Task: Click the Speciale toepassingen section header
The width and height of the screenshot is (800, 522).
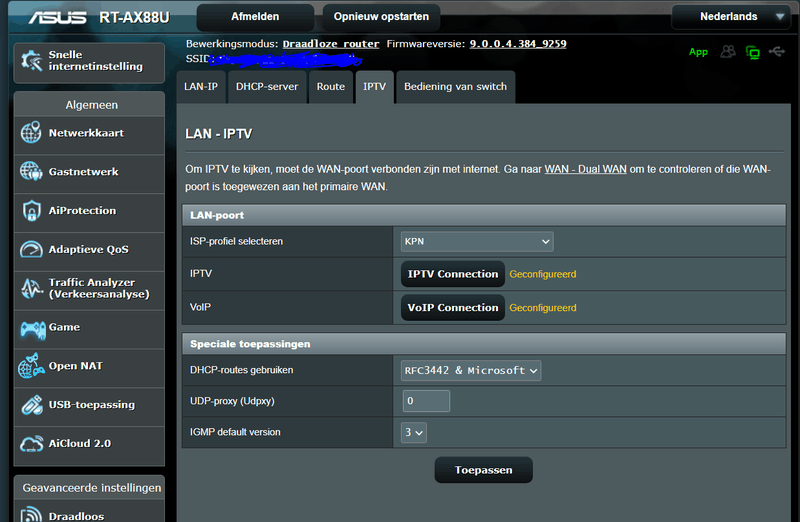Action: [484, 344]
